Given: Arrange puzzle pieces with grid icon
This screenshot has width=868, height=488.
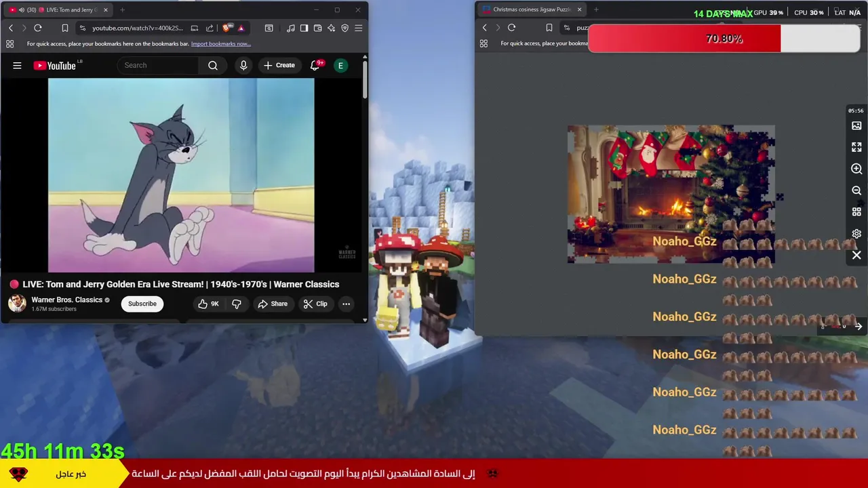Looking at the screenshot, I should tap(856, 212).
